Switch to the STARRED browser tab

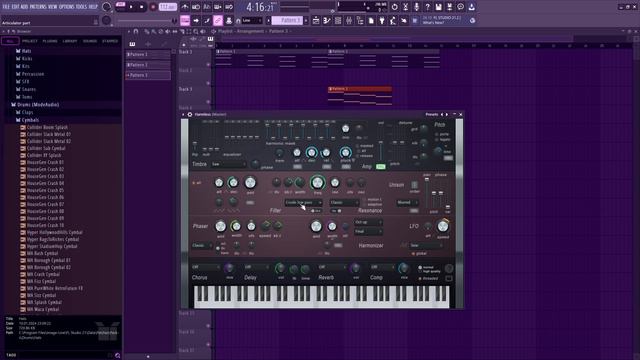(110, 41)
